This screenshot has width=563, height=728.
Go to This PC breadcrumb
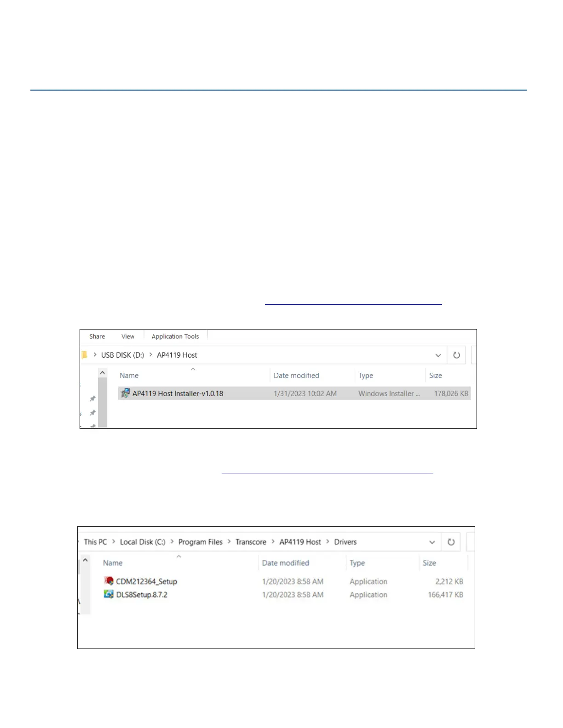click(x=95, y=542)
